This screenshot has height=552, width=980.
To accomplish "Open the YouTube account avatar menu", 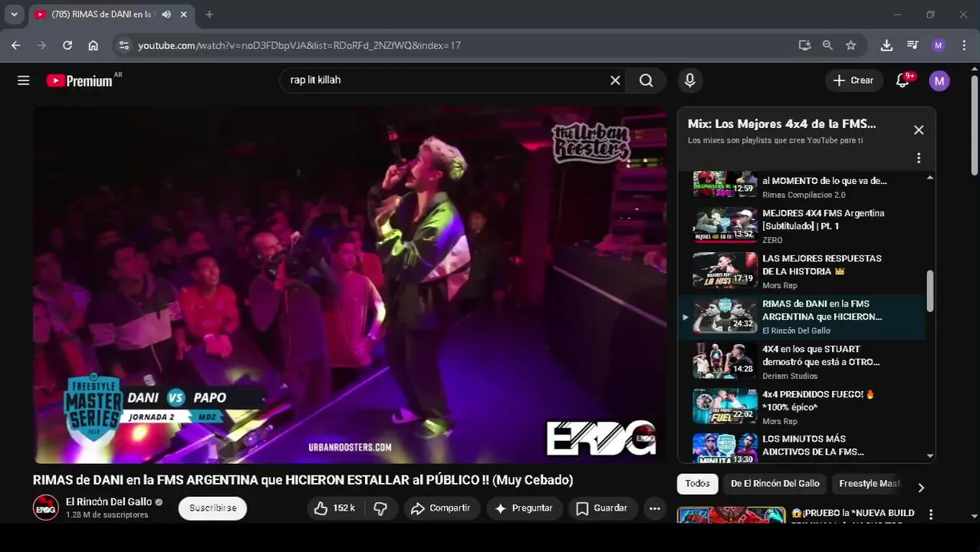I will click(939, 80).
